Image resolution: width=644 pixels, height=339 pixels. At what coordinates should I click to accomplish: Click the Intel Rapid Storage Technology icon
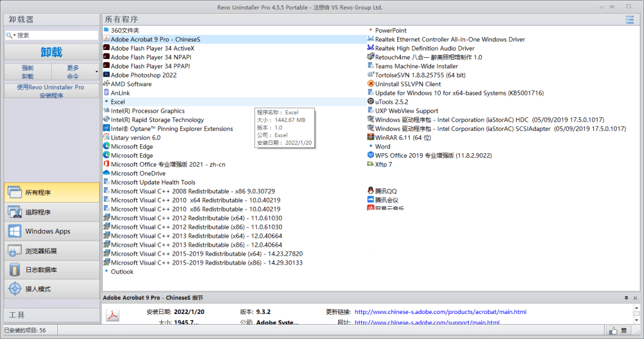click(x=106, y=119)
